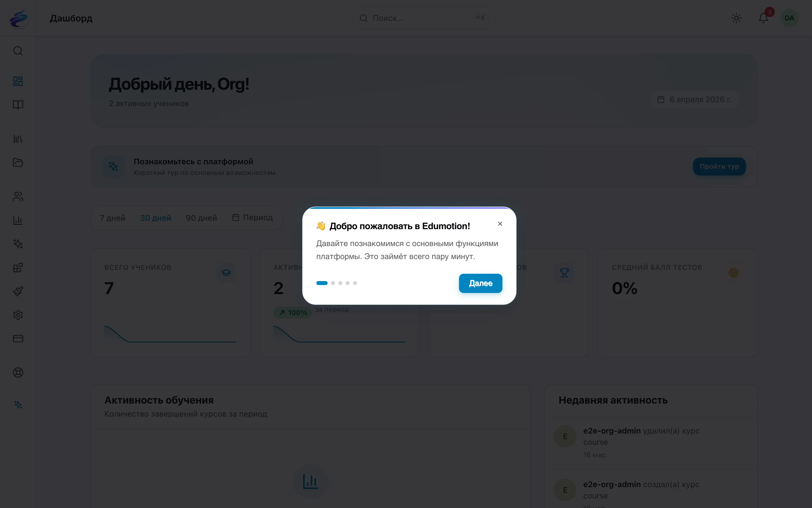
Task: Open the open-book courses icon
Action: pyautogui.click(x=18, y=105)
